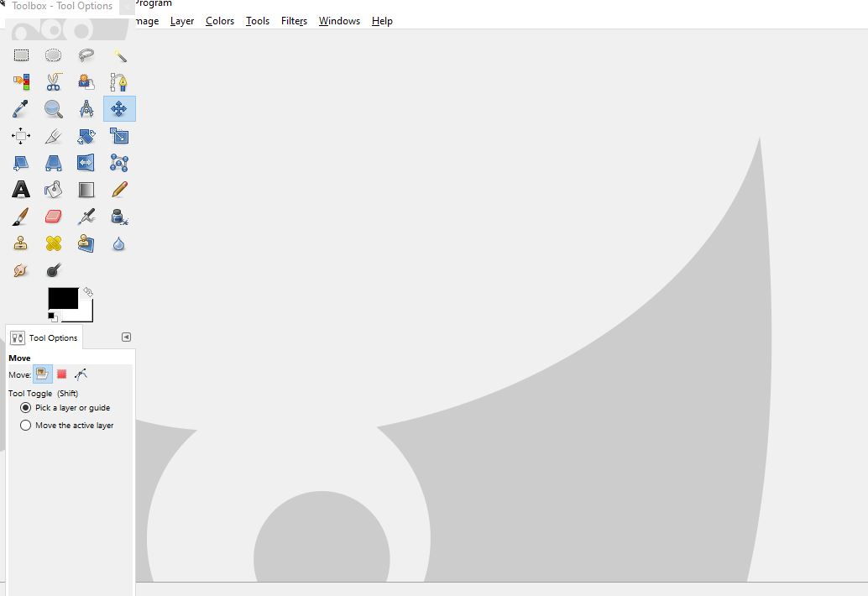This screenshot has height=596, width=868.
Task: Pick the Smudge finger tool
Action: [21, 270]
